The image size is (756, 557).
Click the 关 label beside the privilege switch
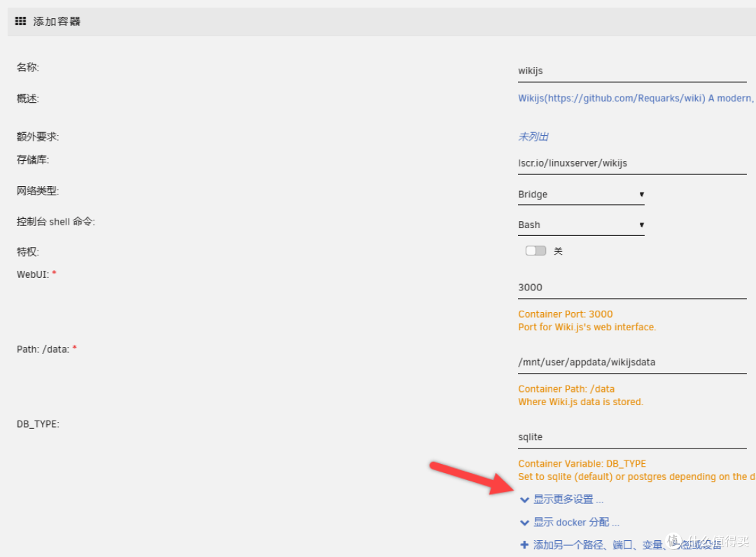tap(558, 251)
